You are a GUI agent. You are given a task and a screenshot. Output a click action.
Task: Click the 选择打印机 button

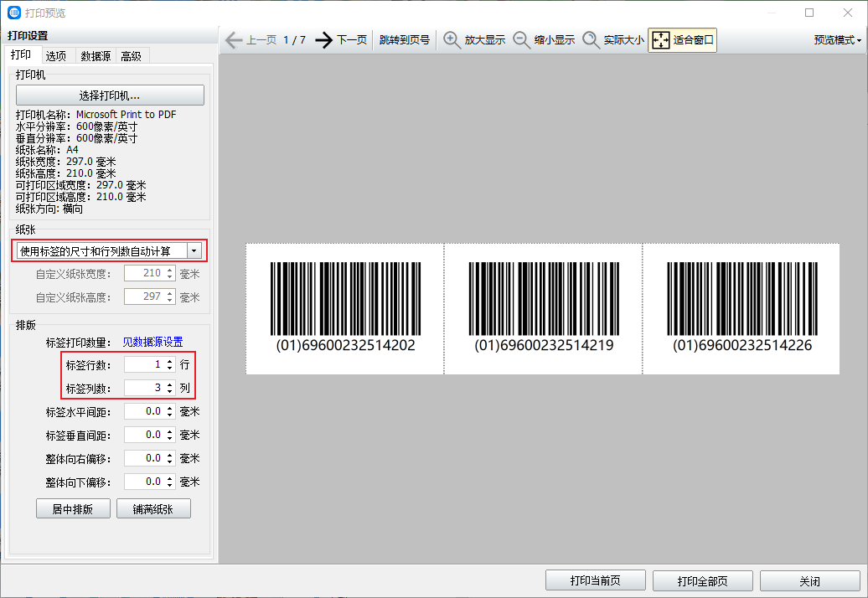110,95
